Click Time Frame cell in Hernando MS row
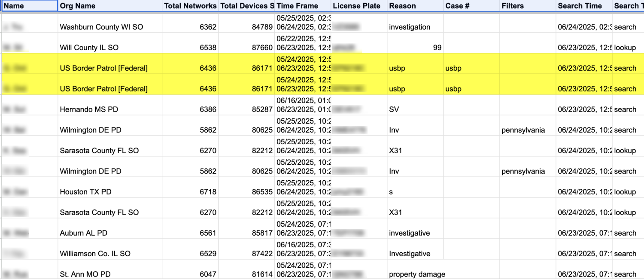 (x=303, y=105)
